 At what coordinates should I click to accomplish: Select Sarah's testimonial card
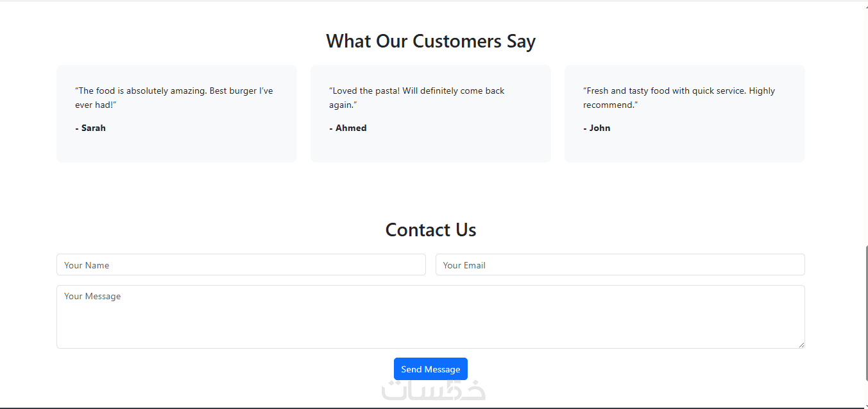(x=176, y=148)
